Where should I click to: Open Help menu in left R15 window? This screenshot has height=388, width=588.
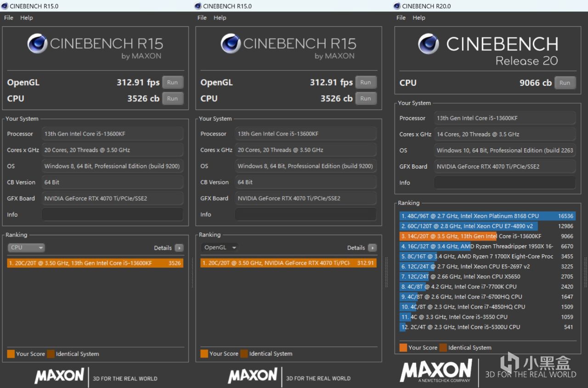pos(27,18)
